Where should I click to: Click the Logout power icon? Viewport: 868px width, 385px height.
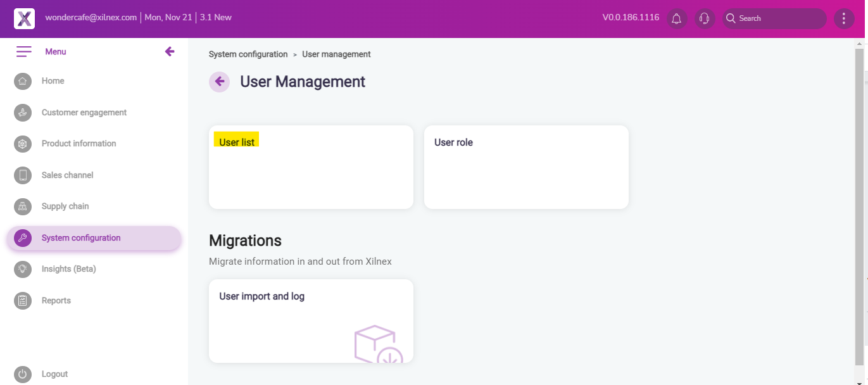23,374
